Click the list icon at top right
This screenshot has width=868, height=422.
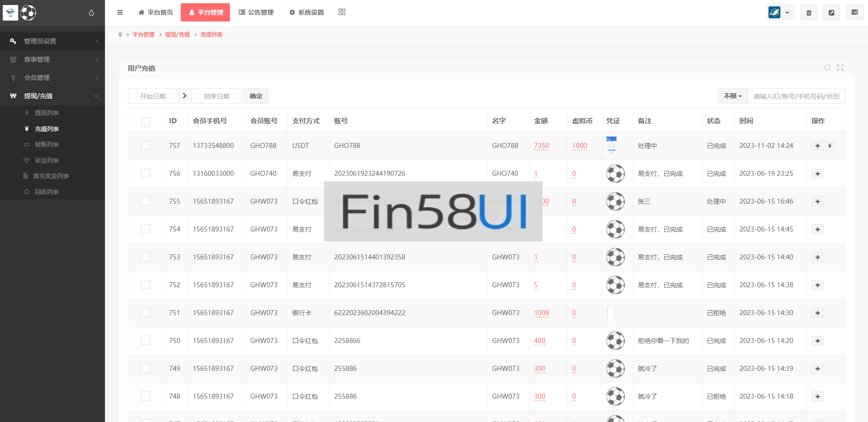coord(854,13)
